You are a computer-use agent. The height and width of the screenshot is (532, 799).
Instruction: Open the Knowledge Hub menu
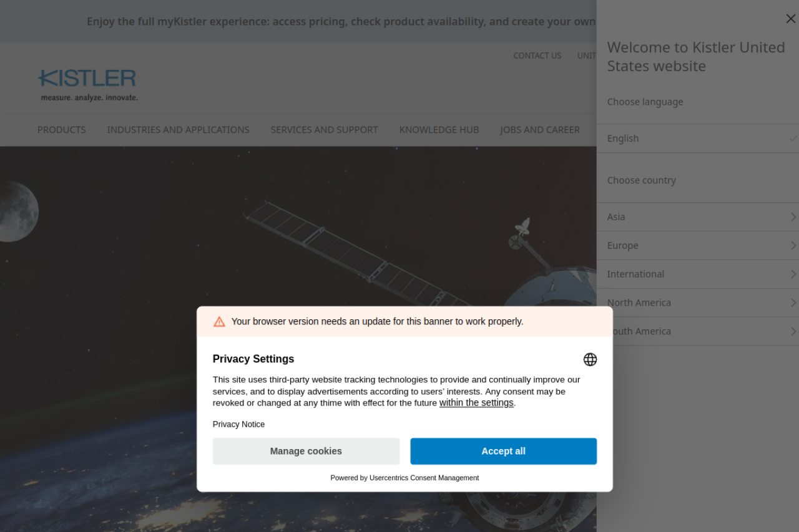[439, 130]
